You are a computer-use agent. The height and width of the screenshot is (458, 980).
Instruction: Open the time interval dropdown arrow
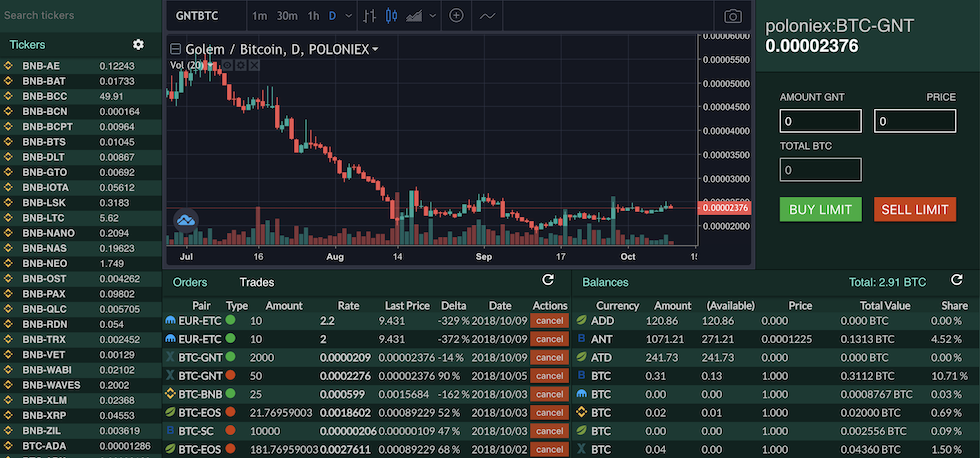pos(349,16)
